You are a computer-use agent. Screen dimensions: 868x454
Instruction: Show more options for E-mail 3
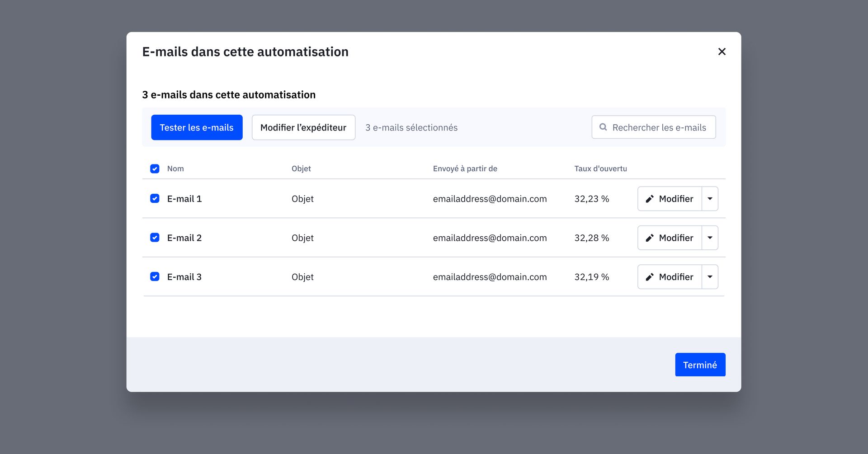[710, 277]
